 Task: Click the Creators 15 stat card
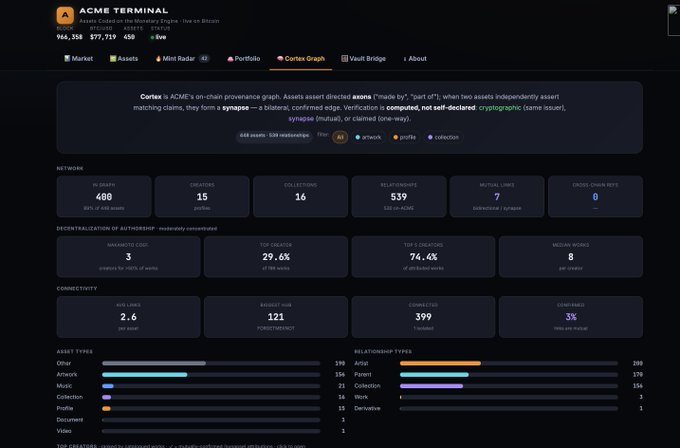pyautogui.click(x=202, y=196)
